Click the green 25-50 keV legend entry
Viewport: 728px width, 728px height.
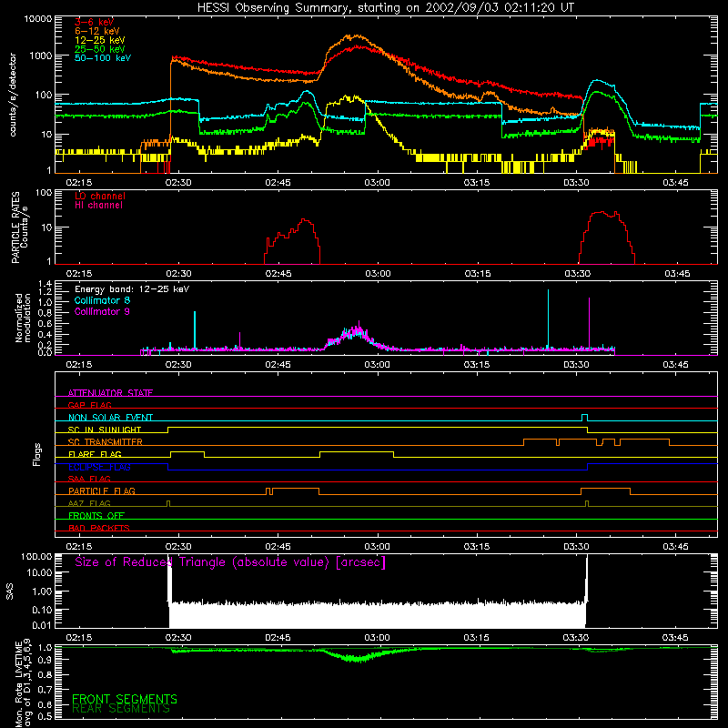100,49
